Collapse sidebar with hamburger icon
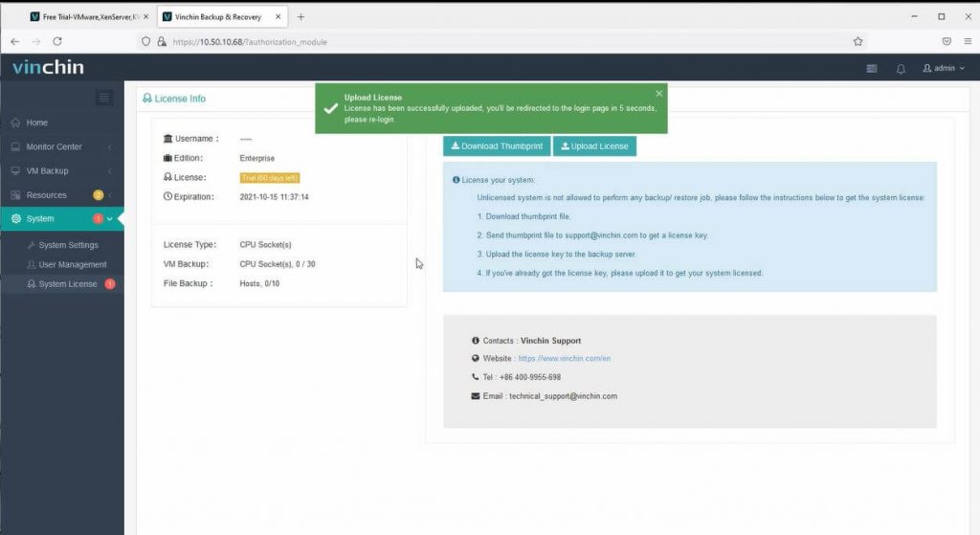 (104, 98)
